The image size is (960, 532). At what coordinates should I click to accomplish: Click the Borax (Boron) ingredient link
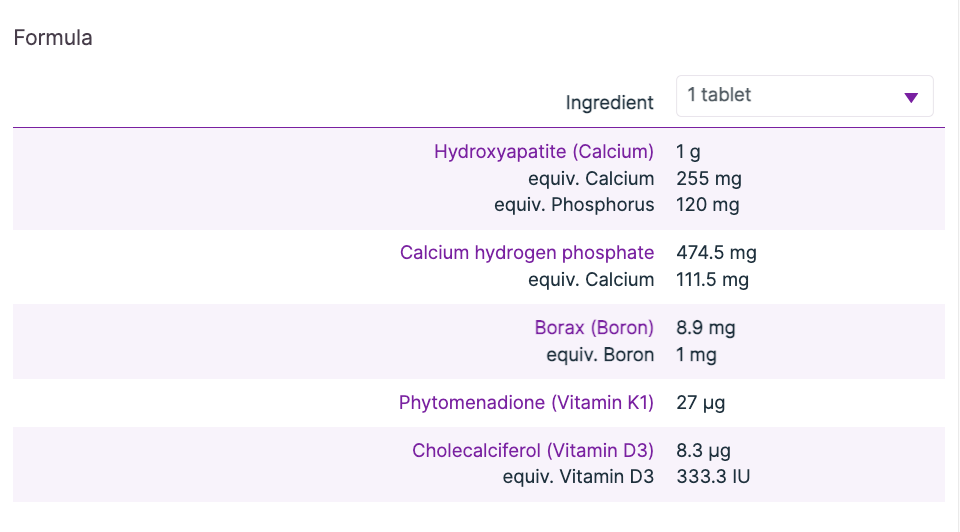point(594,328)
